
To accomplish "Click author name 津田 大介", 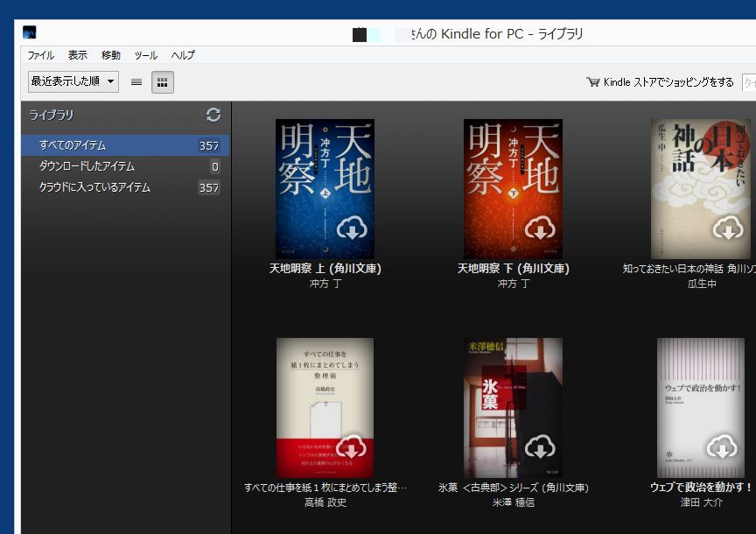I will pos(702,502).
